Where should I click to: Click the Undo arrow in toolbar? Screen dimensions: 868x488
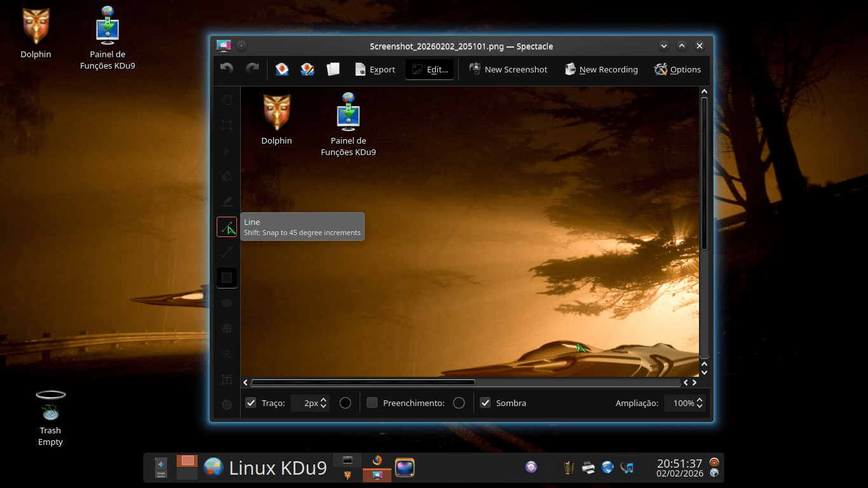(x=227, y=69)
